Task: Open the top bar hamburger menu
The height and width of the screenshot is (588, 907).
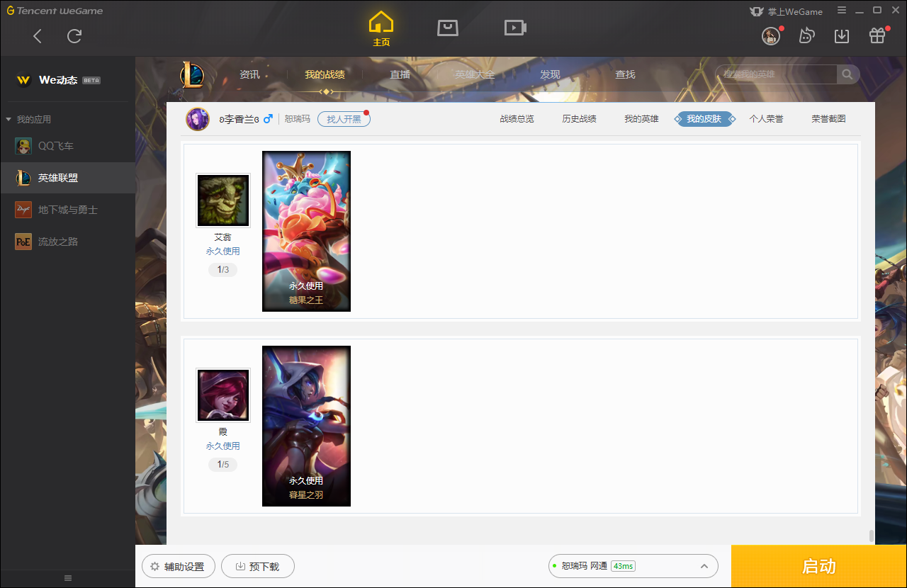Action: point(842,10)
